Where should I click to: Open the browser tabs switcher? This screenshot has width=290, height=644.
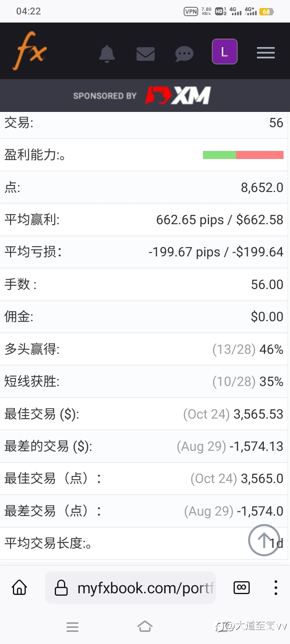click(x=242, y=588)
